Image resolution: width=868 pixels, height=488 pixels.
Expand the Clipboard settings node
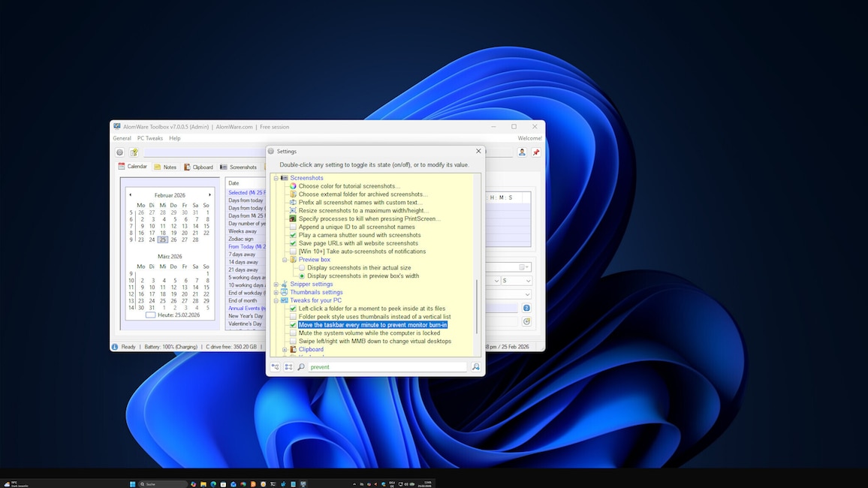coord(285,349)
